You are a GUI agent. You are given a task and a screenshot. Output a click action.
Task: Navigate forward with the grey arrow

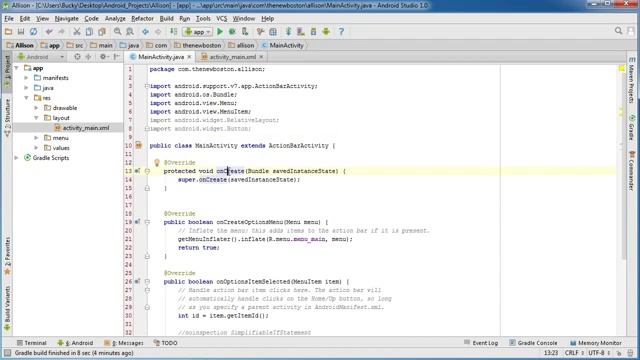158,31
